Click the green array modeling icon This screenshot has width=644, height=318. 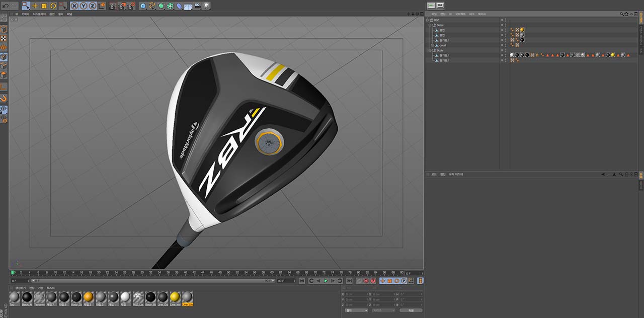170,6
